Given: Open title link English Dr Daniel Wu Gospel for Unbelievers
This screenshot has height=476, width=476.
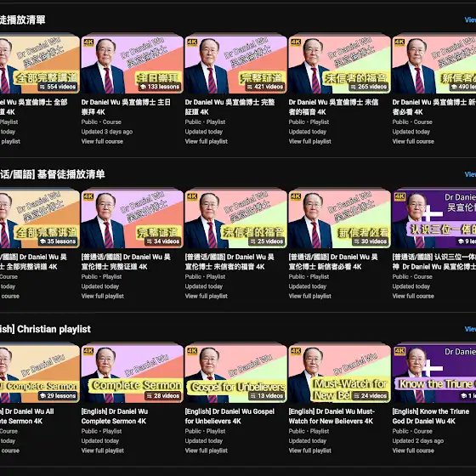Looking at the screenshot, I should [229, 416].
